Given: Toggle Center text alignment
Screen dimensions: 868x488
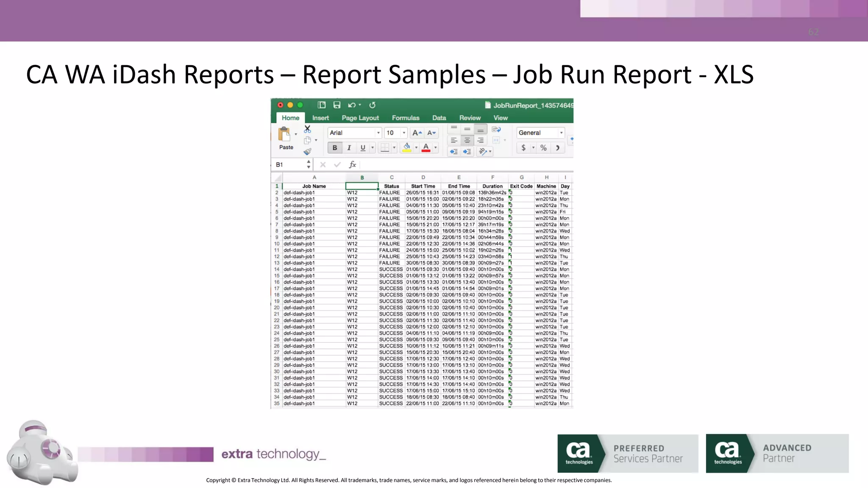Looking at the screenshot, I should (467, 140).
